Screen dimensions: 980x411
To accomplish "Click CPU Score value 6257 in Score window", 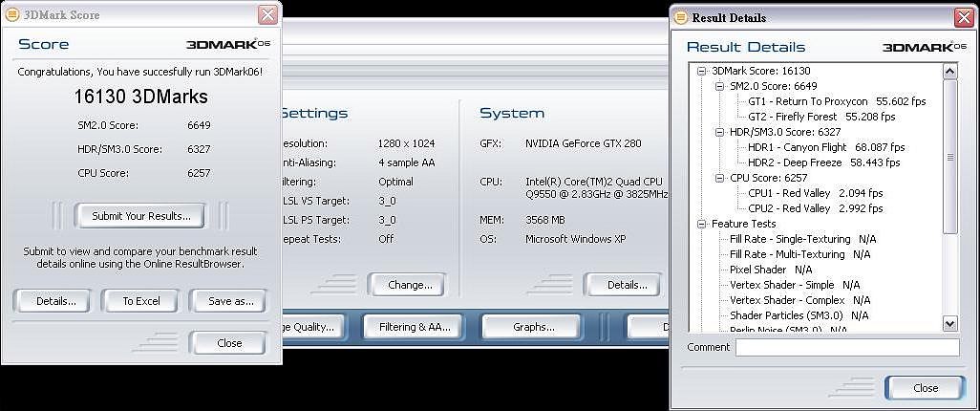I will 199,173.
